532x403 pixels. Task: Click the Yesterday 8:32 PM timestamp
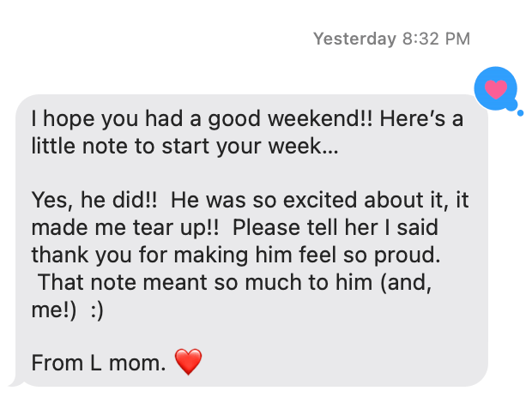391,39
